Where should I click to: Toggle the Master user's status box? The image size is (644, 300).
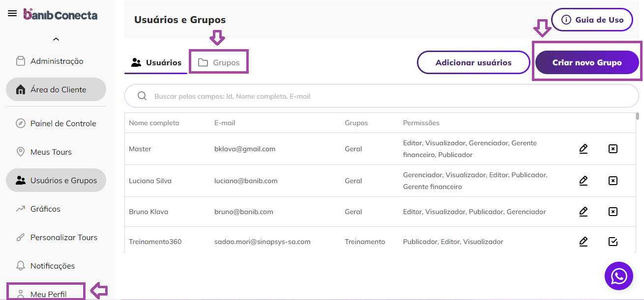point(613,149)
